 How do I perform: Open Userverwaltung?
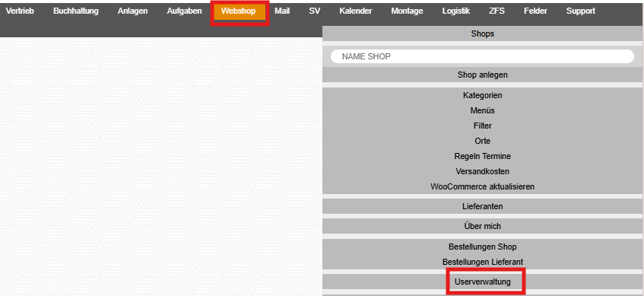click(x=483, y=282)
